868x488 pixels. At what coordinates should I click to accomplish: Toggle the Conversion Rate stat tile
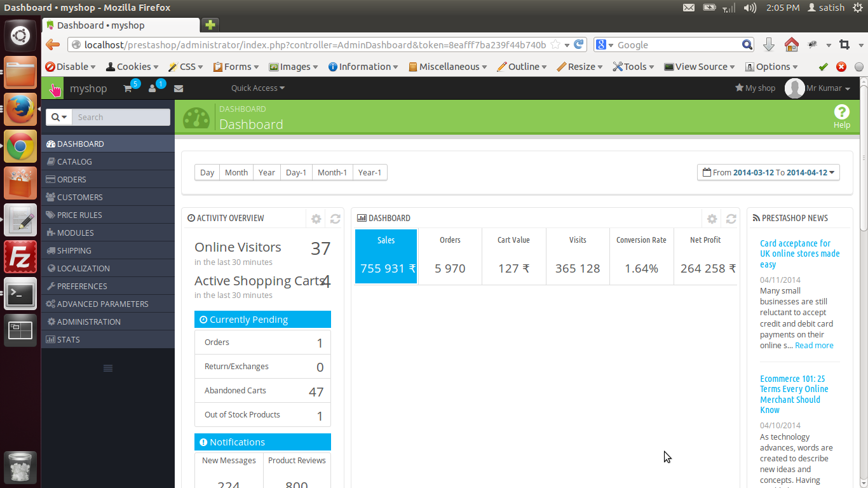click(x=641, y=256)
